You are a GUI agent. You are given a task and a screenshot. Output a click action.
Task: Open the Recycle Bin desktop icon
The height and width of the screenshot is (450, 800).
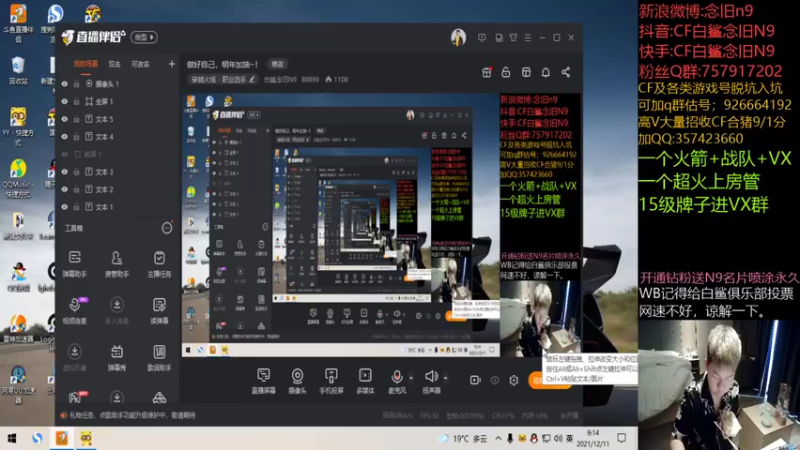[x=18, y=71]
